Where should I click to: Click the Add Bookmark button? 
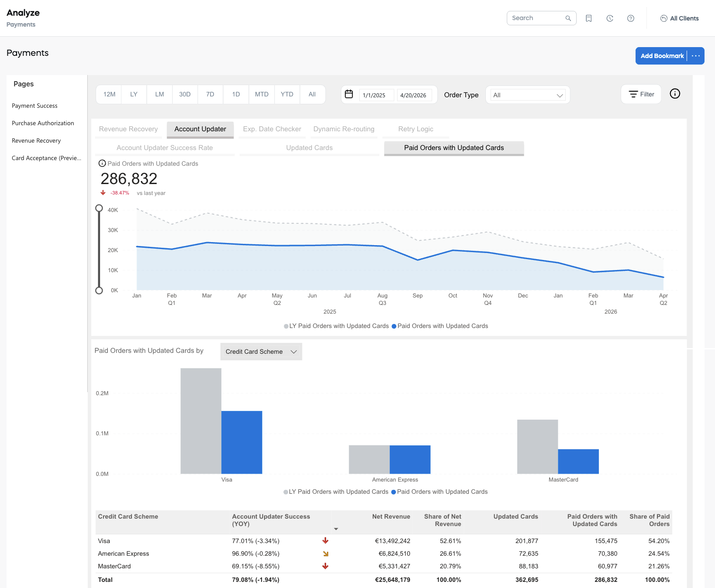pyautogui.click(x=662, y=56)
